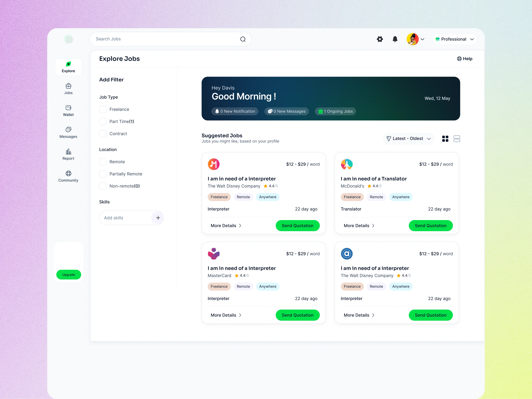Click the MasterCard company name
Image resolution: width=532 pixels, height=399 pixels.
(x=219, y=276)
